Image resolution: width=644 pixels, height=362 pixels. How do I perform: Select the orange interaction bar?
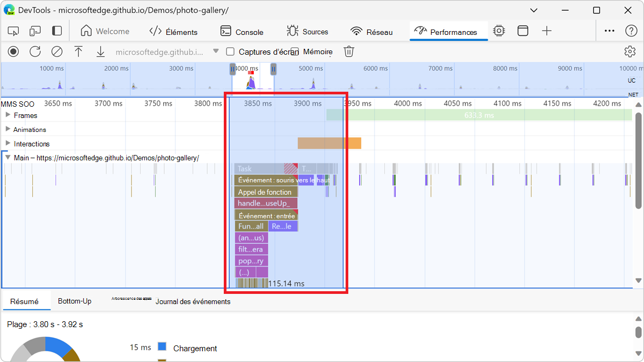pyautogui.click(x=330, y=143)
